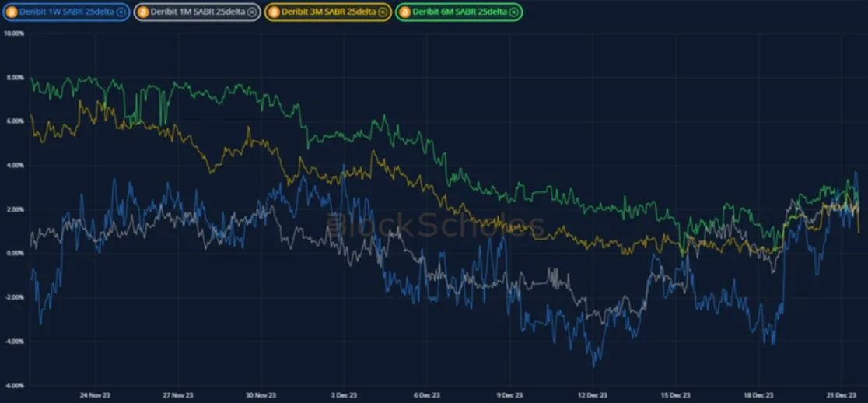This screenshot has width=868, height=403.
Task: Click the 4.00% y-axis label
Action: pos(15,166)
